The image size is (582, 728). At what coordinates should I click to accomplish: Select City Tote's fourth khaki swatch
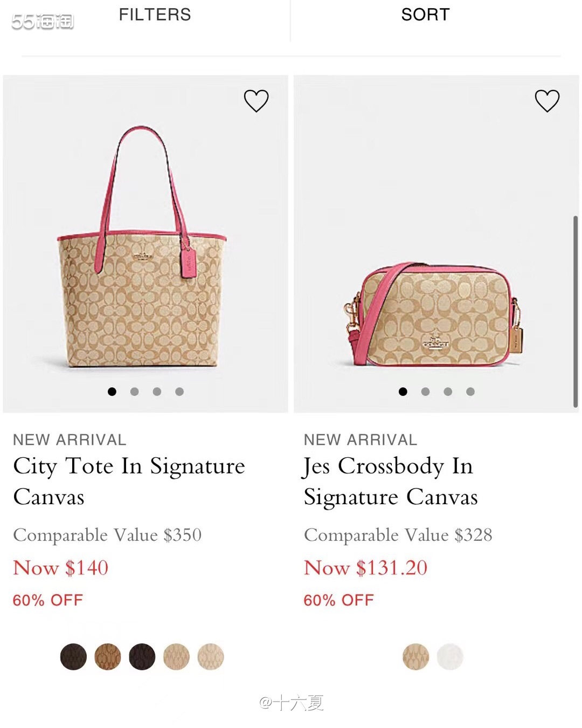[x=177, y=657]
